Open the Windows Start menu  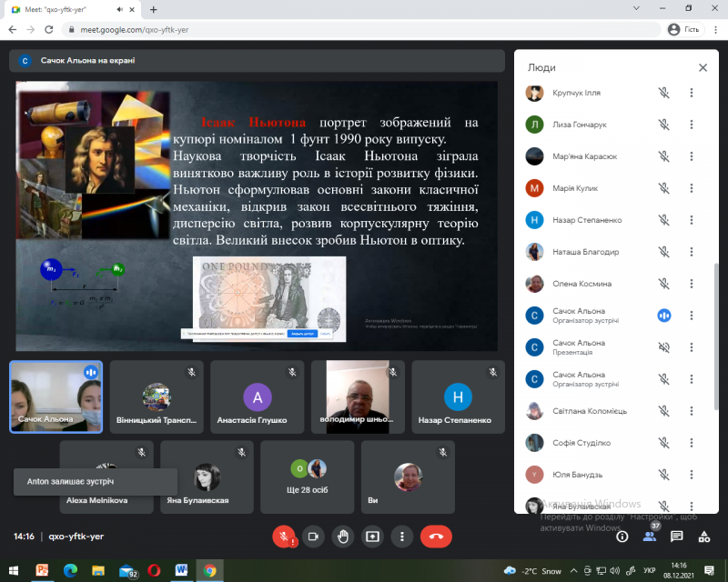pos(14,570)
